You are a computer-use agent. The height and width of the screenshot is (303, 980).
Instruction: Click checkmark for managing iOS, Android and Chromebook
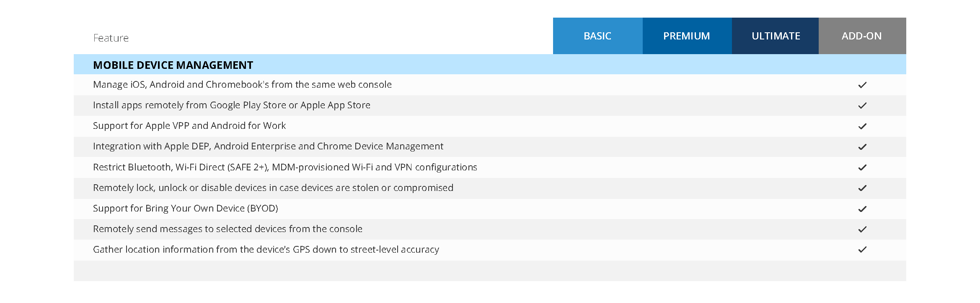point(862,85)
